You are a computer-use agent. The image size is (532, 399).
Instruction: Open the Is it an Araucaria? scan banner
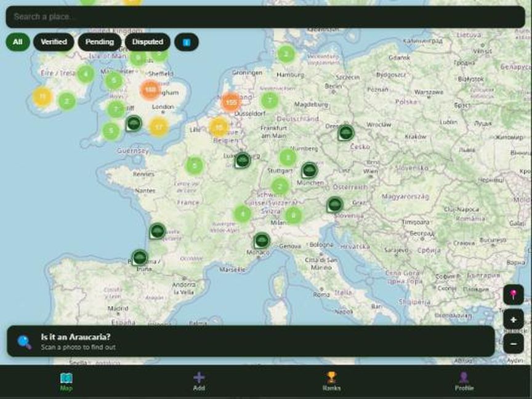click(251, 341)
